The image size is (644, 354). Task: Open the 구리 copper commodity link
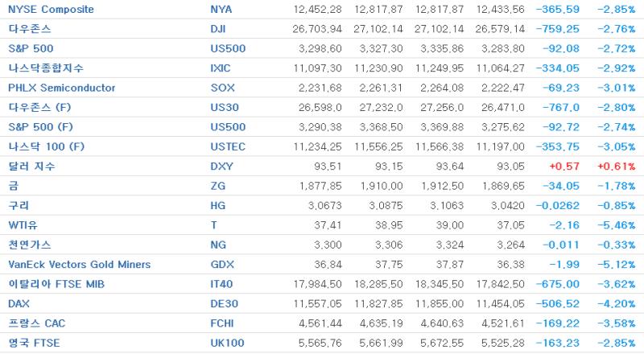[x=19, y=205]
